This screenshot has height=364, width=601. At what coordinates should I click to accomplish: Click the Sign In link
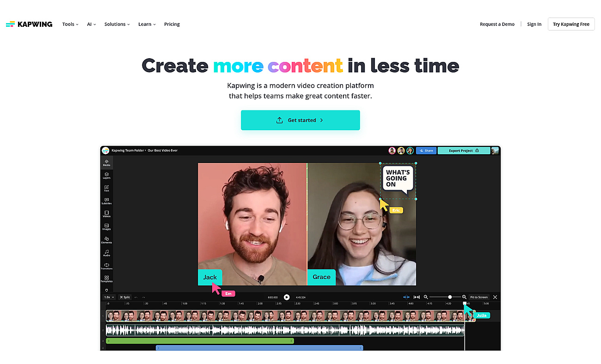(x=534, y=24)
